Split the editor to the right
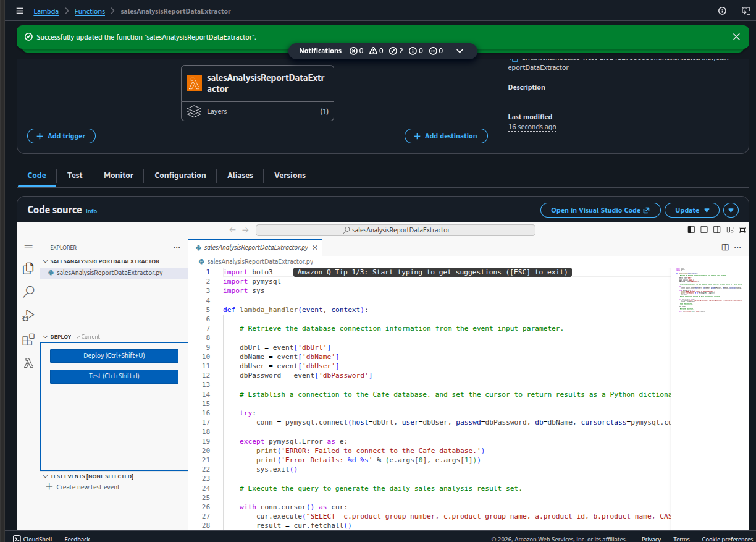Viewport: 756px width, 542px height. coord(726,247)
